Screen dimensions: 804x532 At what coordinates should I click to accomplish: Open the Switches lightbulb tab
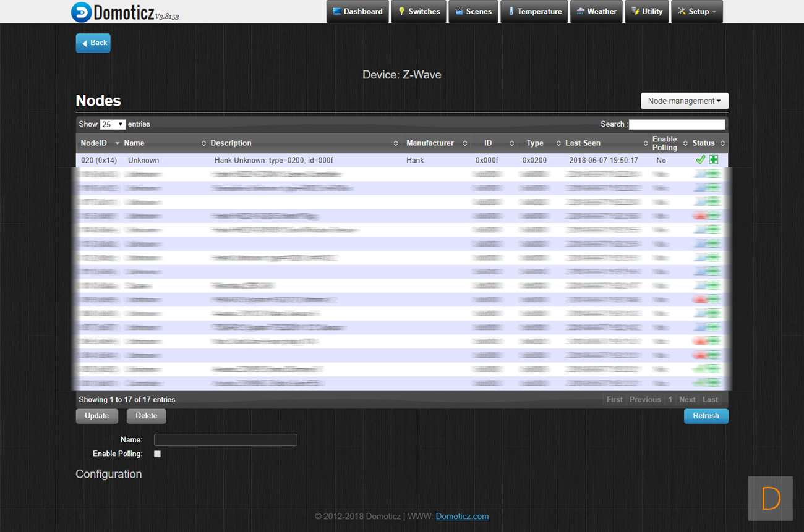pyautogui.click(x=419, y=12)
